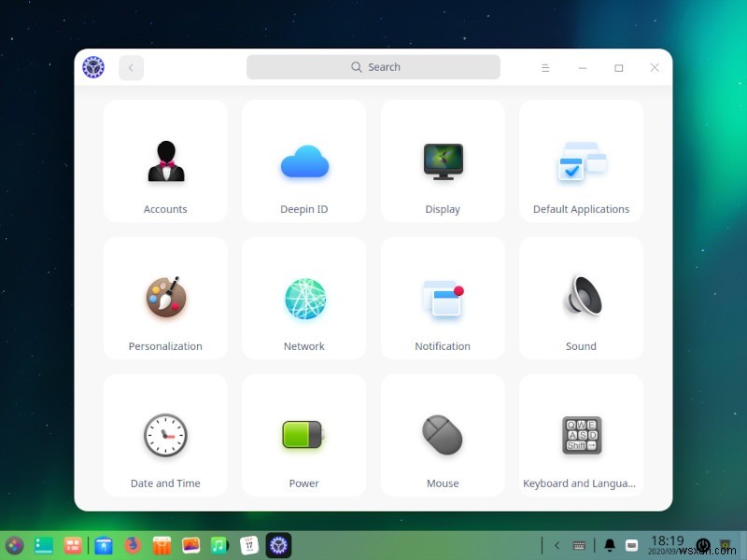Open Display settings
This screenshot has width=747, height=560.
[x=443, y=160]
